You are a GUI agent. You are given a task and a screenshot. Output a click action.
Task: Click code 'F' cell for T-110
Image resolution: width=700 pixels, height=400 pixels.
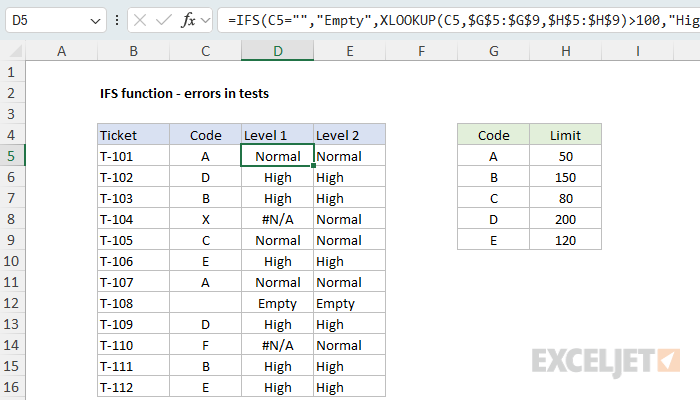205,345
